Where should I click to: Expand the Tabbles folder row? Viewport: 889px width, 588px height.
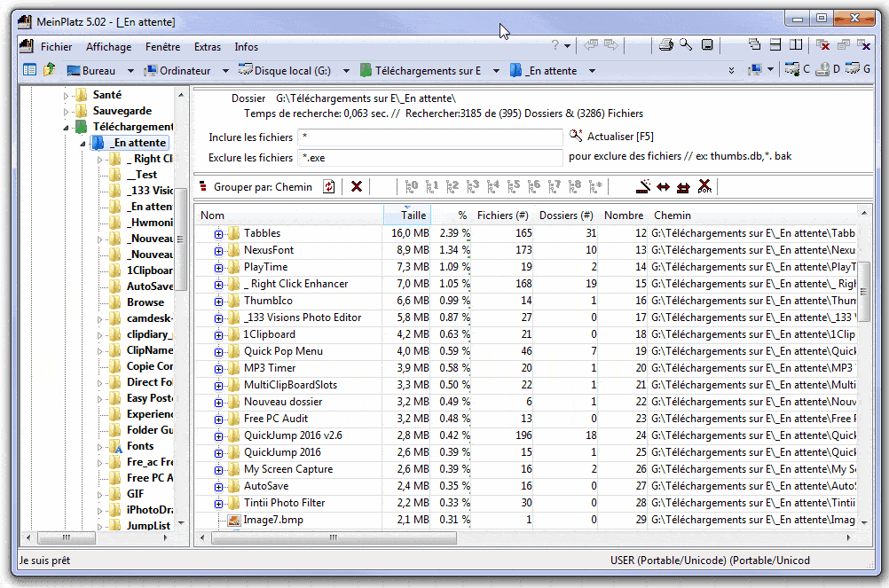tap(218, 234)
